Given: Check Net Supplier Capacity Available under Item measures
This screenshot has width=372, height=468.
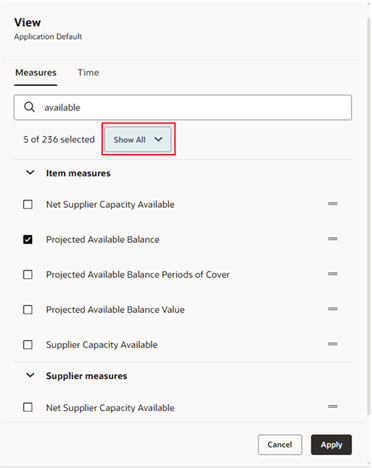Looking at the screenshot, I should pos(28,204).
